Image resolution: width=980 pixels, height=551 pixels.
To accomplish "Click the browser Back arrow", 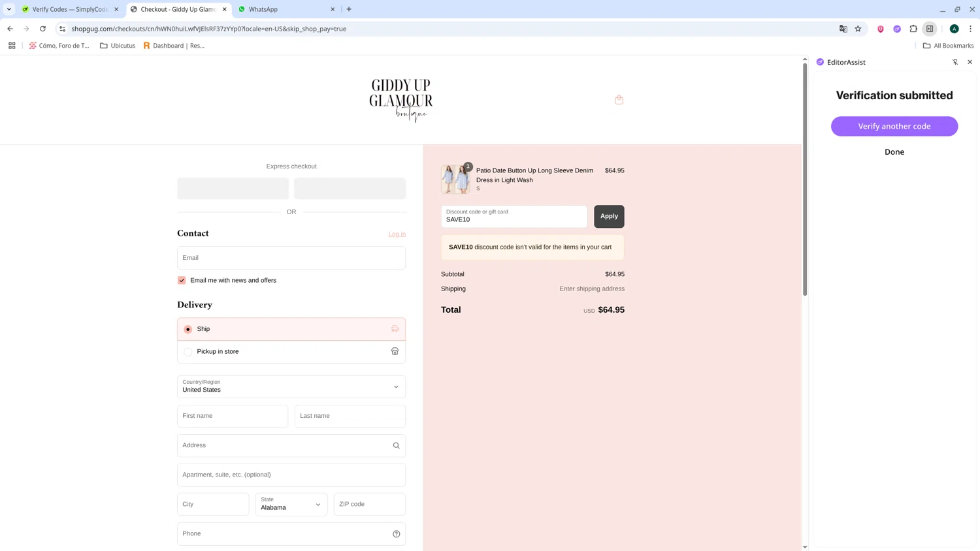I will 10,29.
